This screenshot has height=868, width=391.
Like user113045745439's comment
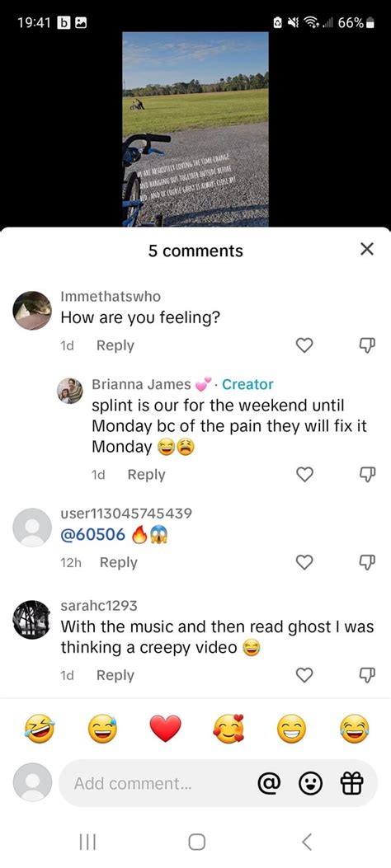(x=304, y=562)
